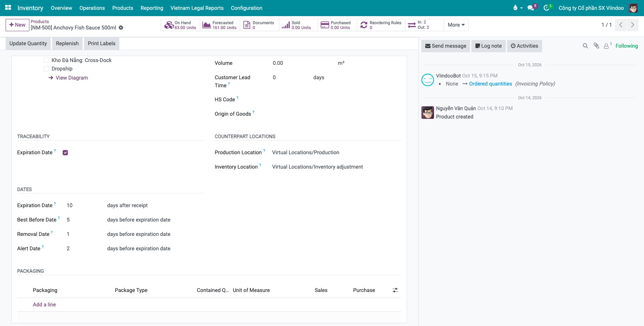Open the In/Out transfers stat
Viewport: 644px width, 326px height.
click(424, 25)
